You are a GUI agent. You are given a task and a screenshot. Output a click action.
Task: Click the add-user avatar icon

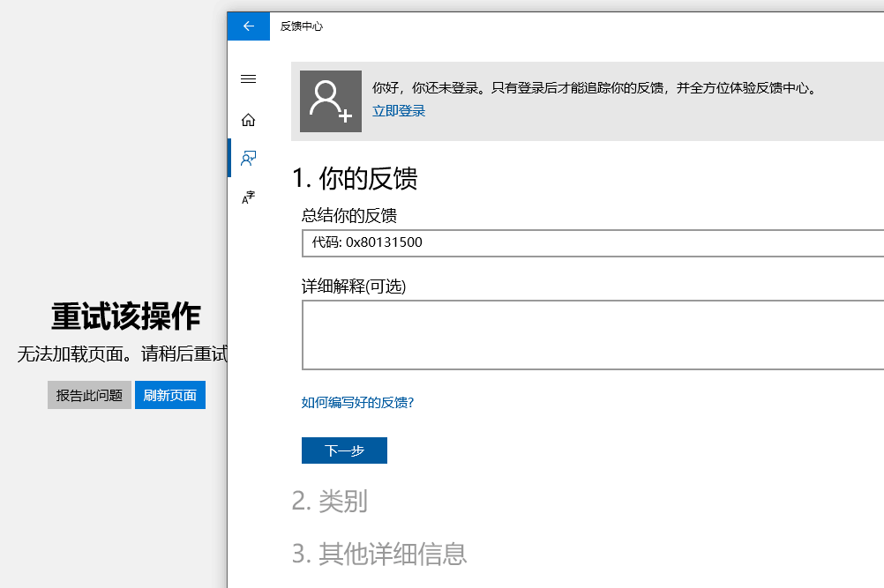331,101
